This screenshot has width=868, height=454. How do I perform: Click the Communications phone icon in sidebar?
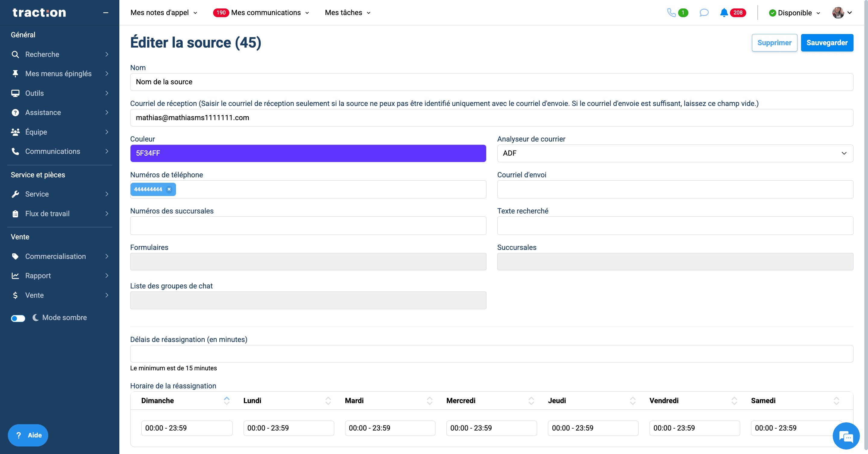[15, 151]
